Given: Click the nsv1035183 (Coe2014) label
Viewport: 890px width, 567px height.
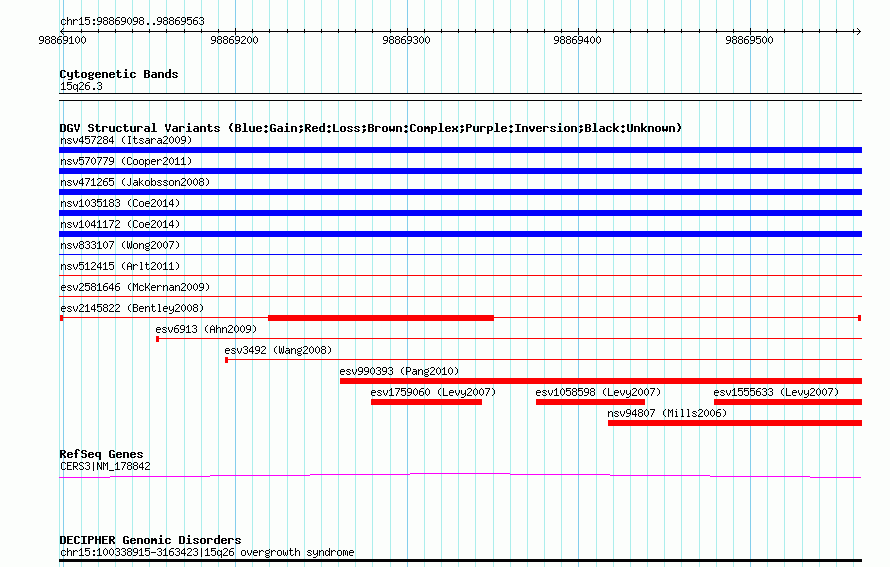Looking at the screenshot, I should [120, 203].
